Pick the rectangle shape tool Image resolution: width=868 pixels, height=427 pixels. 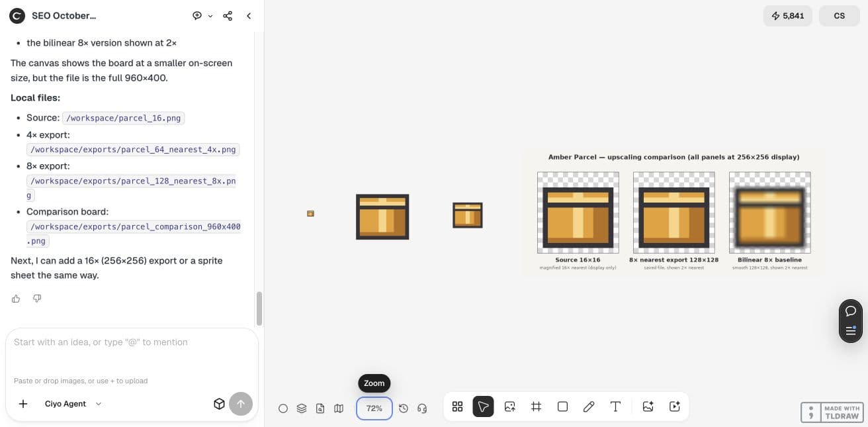[562, 406]
